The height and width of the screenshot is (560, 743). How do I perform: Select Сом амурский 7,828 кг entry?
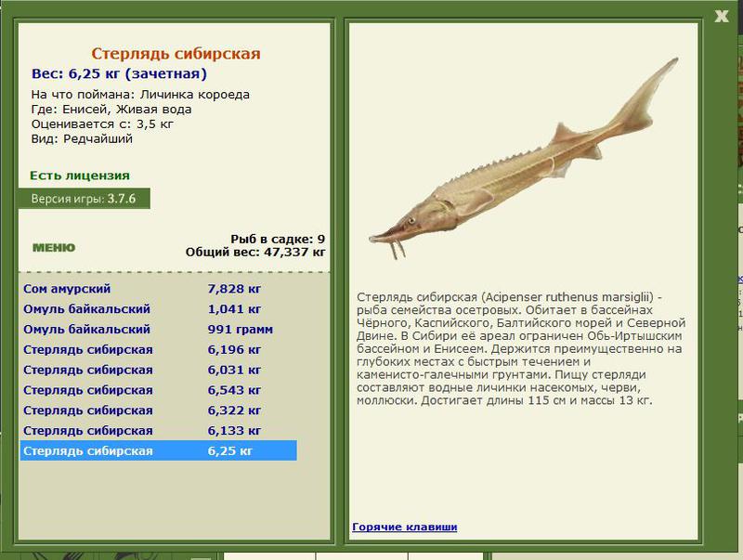click(158, 289)
